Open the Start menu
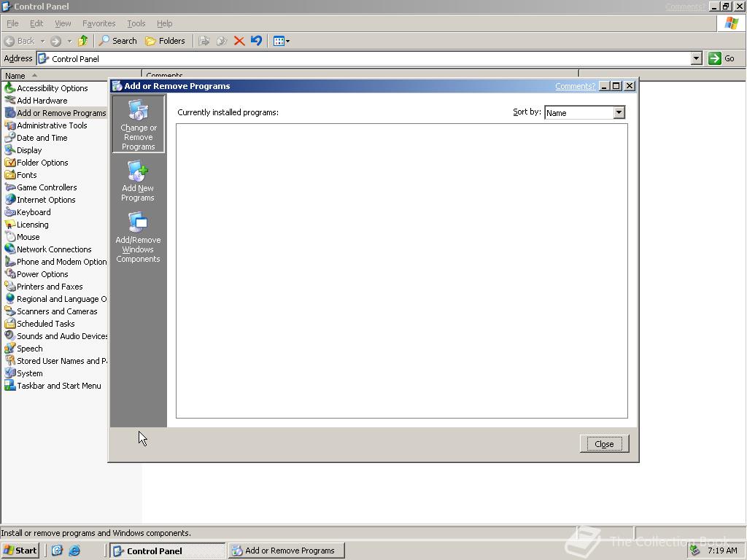 coord(20,551)
